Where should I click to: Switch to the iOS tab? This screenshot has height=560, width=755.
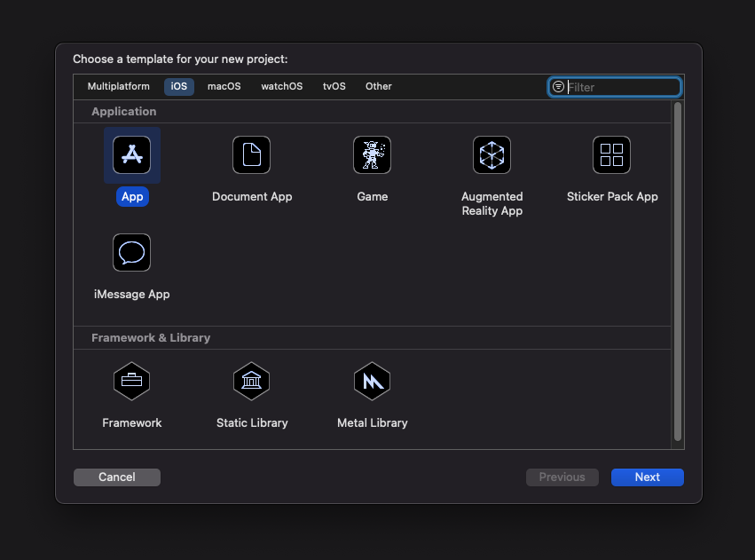pyautogui.click(x=178, y=86)
